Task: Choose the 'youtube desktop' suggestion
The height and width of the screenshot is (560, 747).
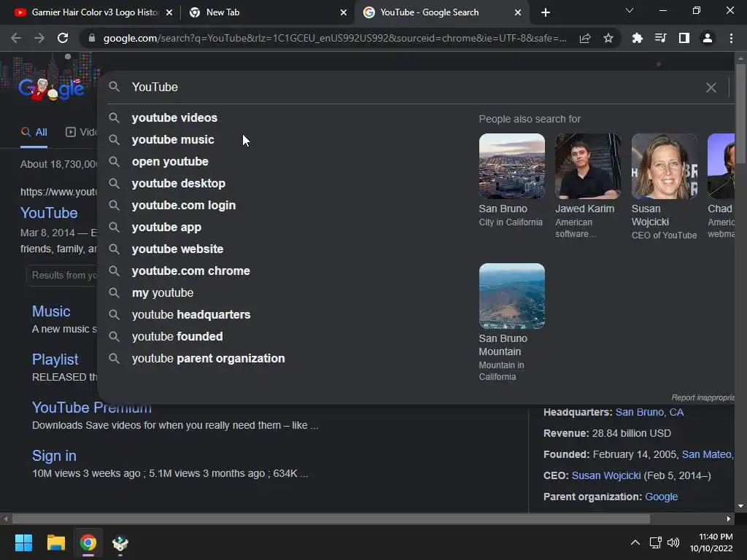Action: pyautogui.click(x=179, y=183)
